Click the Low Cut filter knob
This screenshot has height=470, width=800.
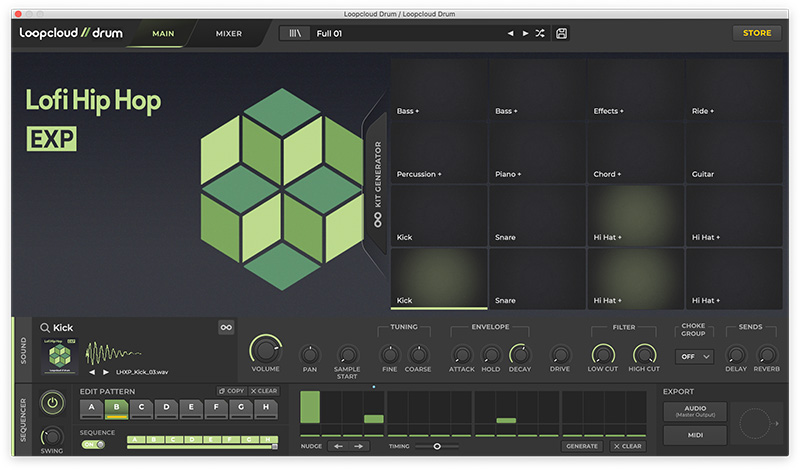[603, 354]
